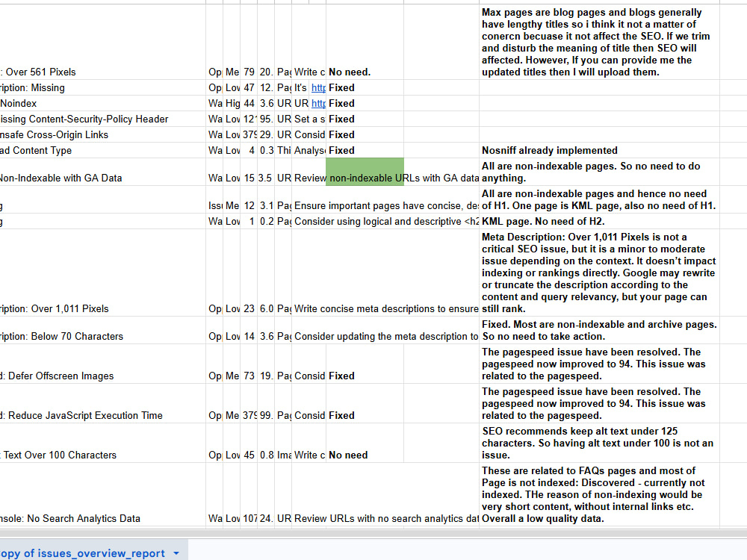Image resolution: width=747 pixels, height=560 pixels.
Task: Select the 'Unsafe Cross-Origin Links' cell
Action: click(x=103, y=134)
